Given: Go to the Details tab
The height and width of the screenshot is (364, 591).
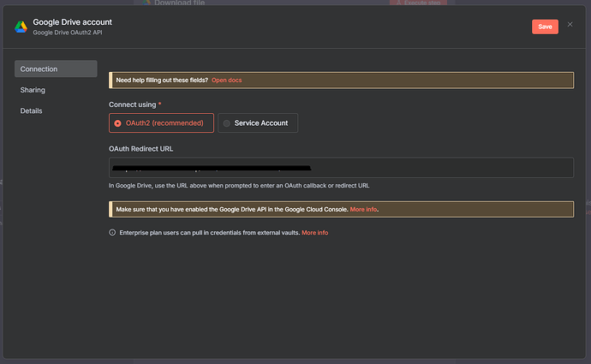Looking at the screenshot, I should 32,110.
